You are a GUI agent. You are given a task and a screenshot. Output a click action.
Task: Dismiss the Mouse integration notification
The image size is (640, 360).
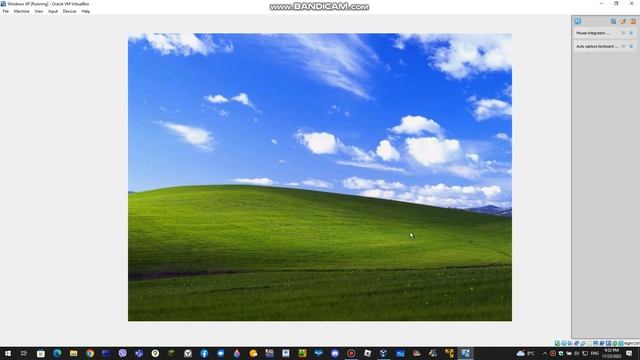tap(631, 33)
